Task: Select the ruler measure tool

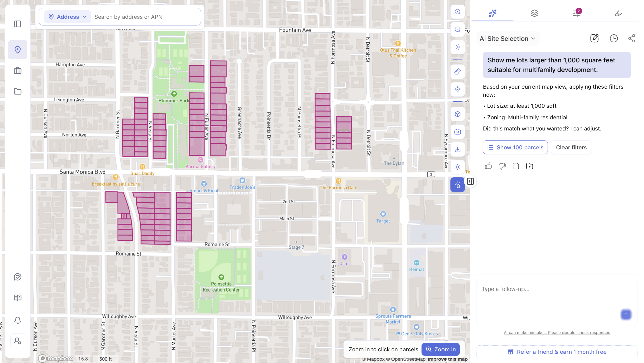Action: pyautogui.click(x=457, y=72)
